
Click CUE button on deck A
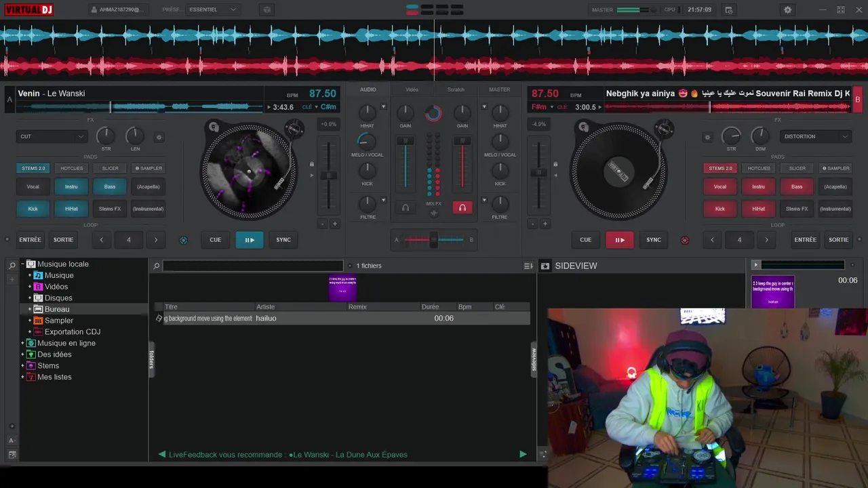tap(215, 239)
